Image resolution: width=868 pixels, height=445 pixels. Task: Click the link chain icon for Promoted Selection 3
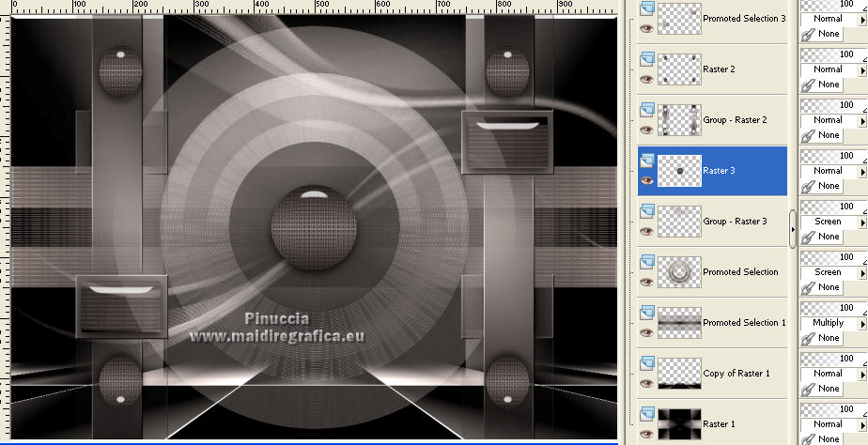(x=809, y=35)
